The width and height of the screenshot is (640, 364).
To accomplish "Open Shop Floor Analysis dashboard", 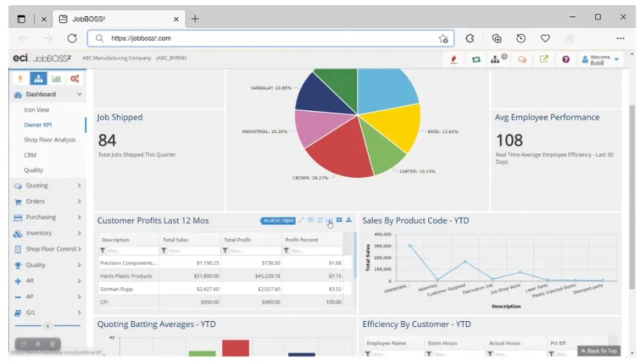I will click(50, 140).
